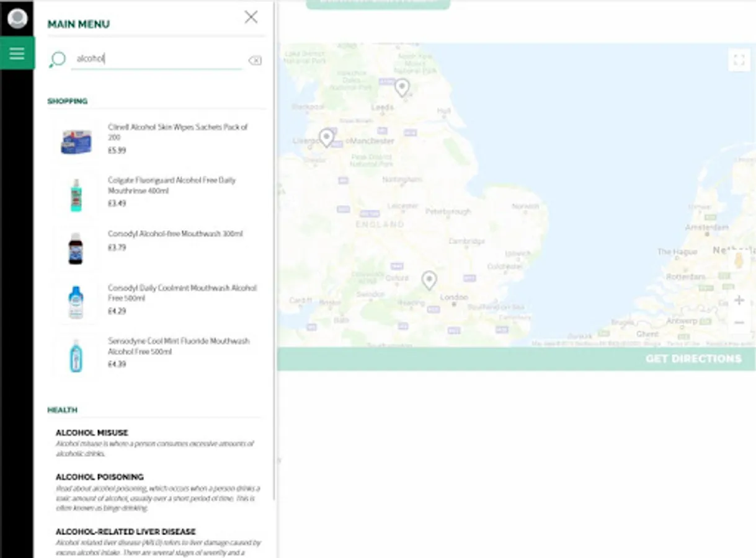The image size is (756, 558).
Task: Zoom in on the map
Action: 739,300
